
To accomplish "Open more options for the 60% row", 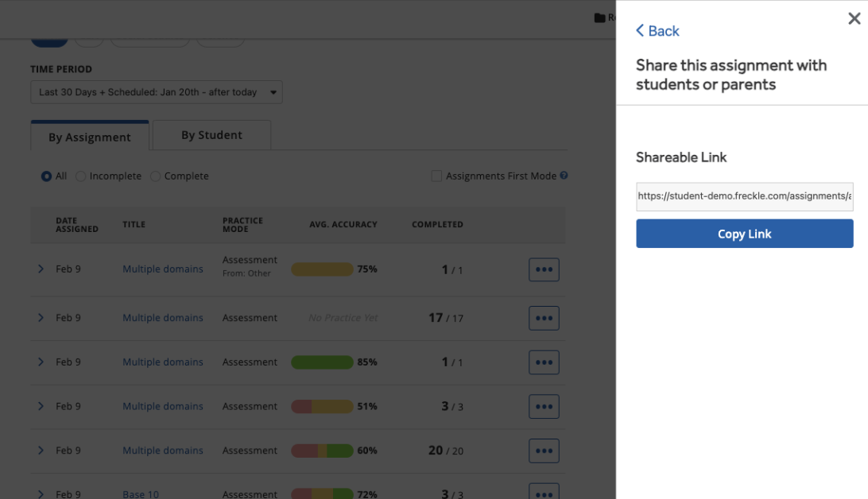I will click(544, 451).
